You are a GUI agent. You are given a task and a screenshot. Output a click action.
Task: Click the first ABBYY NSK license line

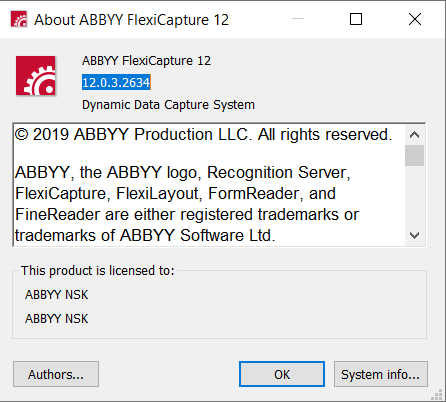click(57, 295)
